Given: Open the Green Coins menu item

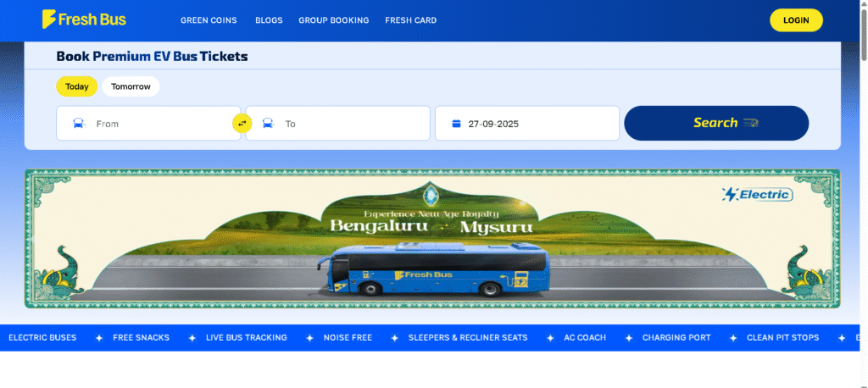Looking at the screenshot, I should [209, 20].
